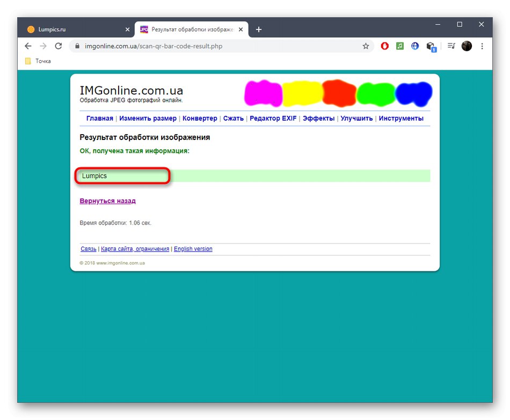Open Редактор EXIF menu link

click(273, 119)
